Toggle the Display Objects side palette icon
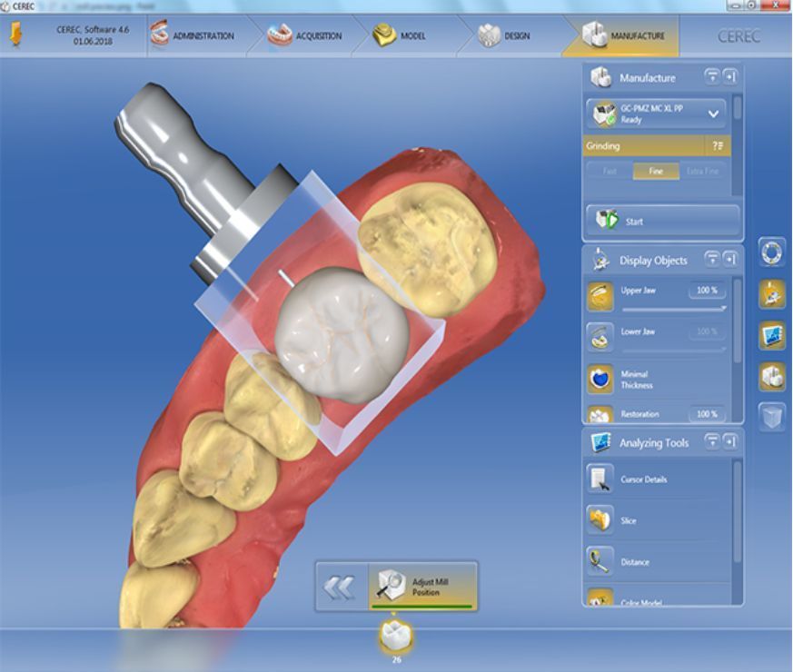The height and width of the screenshot is (672, 793). [772, 294]
